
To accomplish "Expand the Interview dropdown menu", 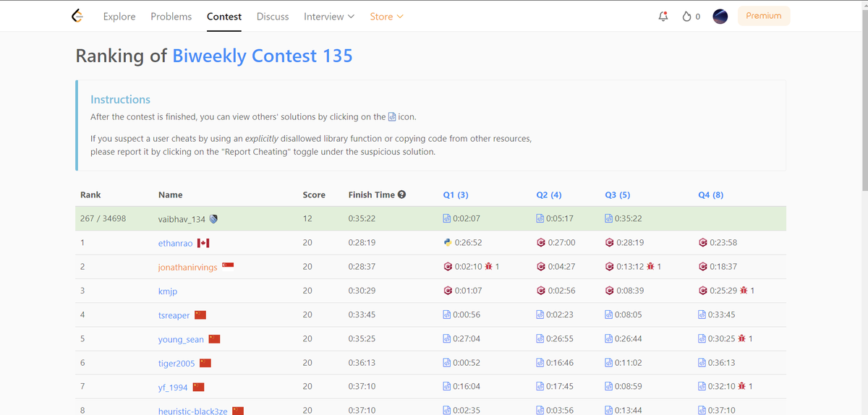I will pyautogui.click(x=329, y=17).
